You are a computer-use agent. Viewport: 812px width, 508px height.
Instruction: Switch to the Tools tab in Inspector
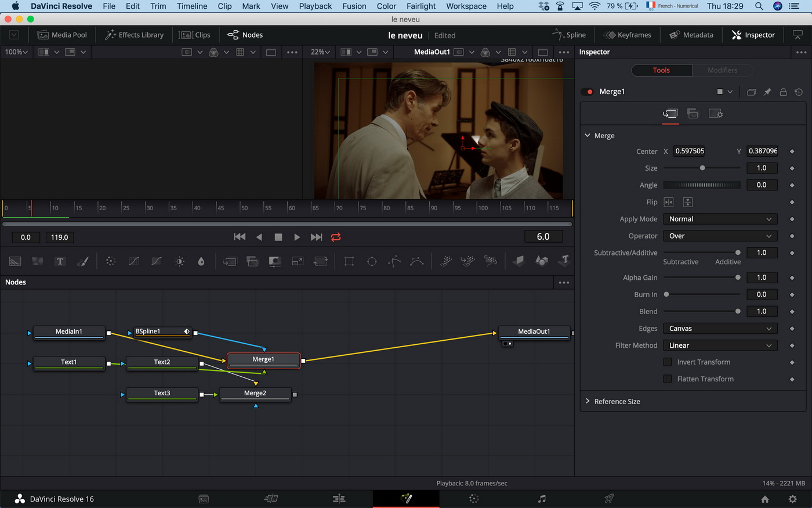[x=661, y=70]
